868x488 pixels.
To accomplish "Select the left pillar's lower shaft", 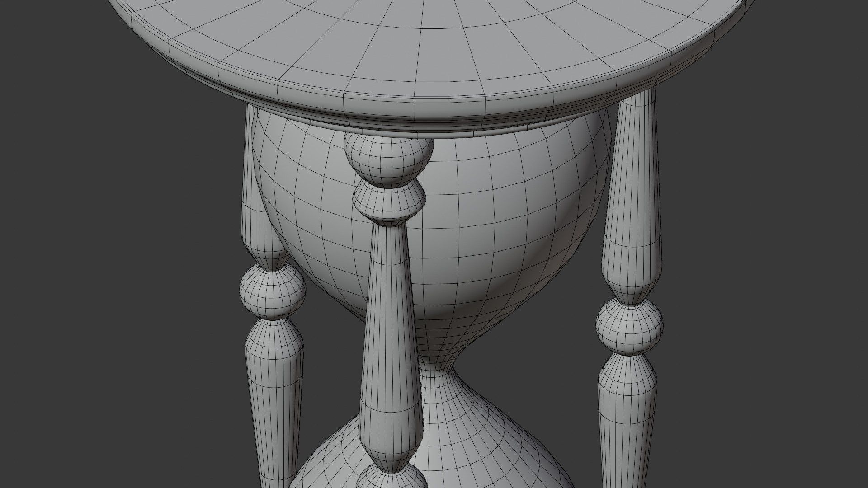I will 275,398.
